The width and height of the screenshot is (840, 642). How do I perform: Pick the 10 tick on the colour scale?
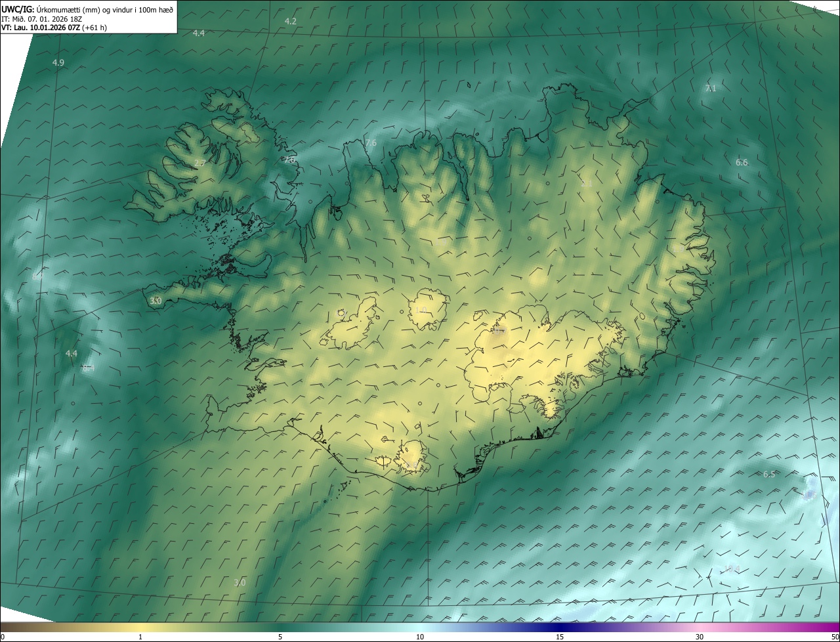click(x=420, y=637)
